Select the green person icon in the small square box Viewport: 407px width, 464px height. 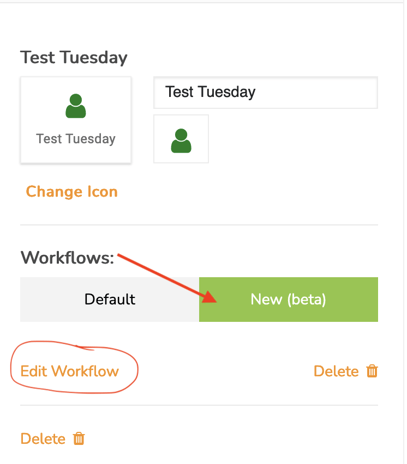point(181,141)
